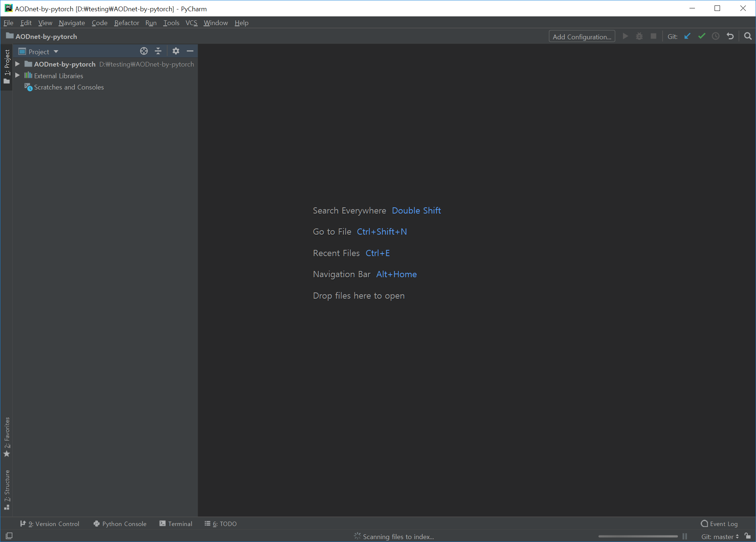
Task: Click the locate file crosshair icon
Action: click(144, 51)
